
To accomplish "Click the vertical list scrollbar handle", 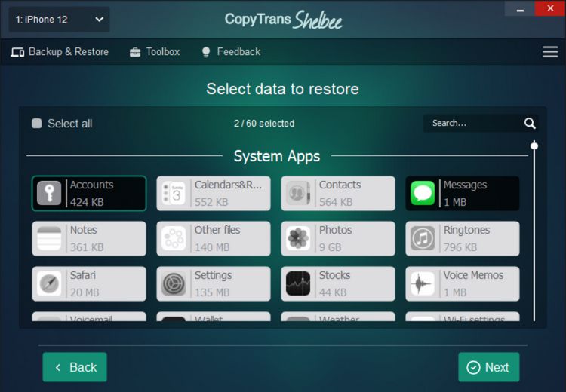I will coord(534,145).
